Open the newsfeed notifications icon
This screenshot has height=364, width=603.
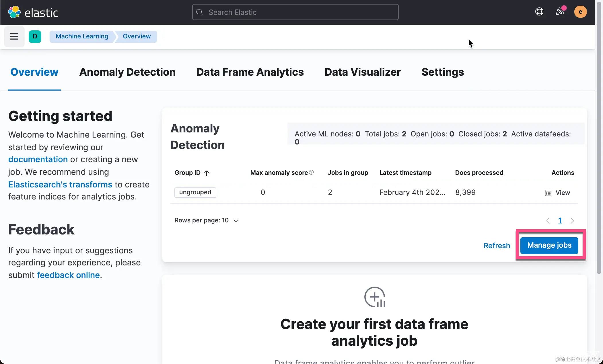560,12
